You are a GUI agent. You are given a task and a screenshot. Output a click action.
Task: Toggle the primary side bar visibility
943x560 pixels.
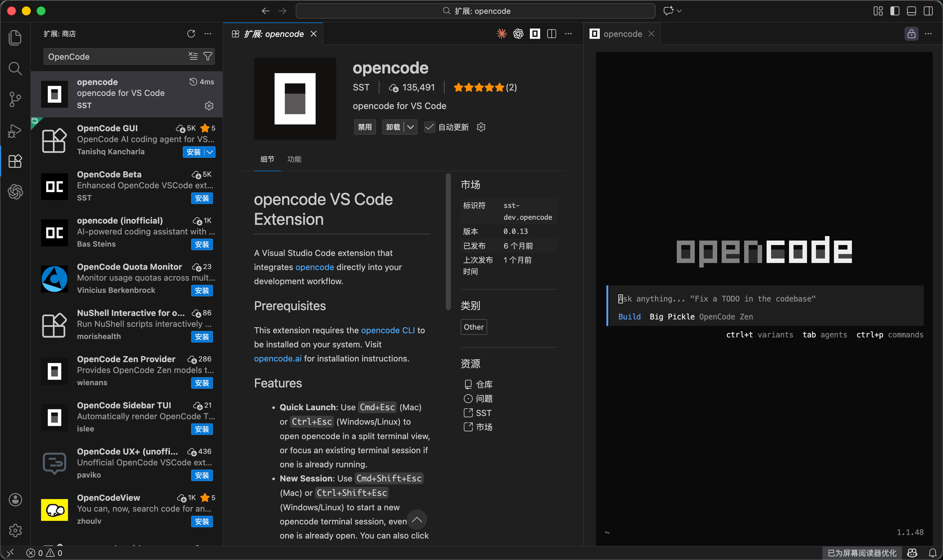[895, 11]
